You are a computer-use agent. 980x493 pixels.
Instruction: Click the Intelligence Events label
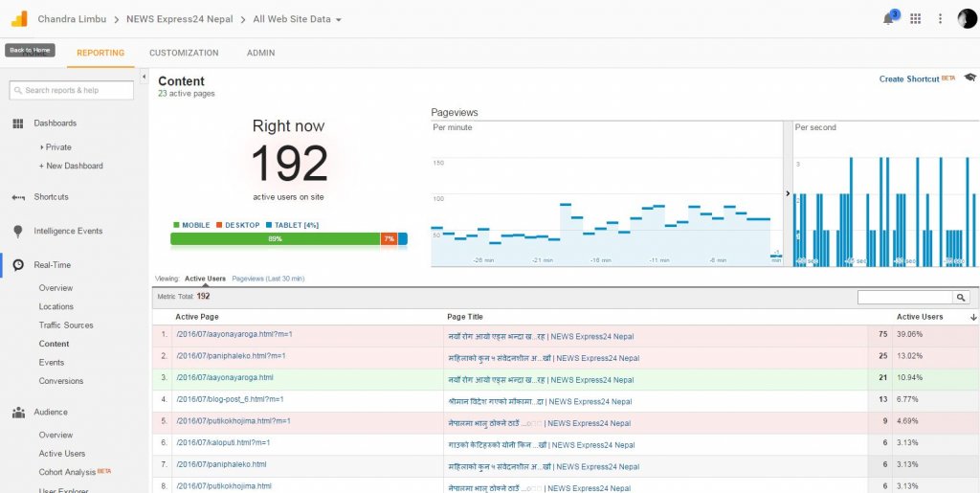coord(68,232)
